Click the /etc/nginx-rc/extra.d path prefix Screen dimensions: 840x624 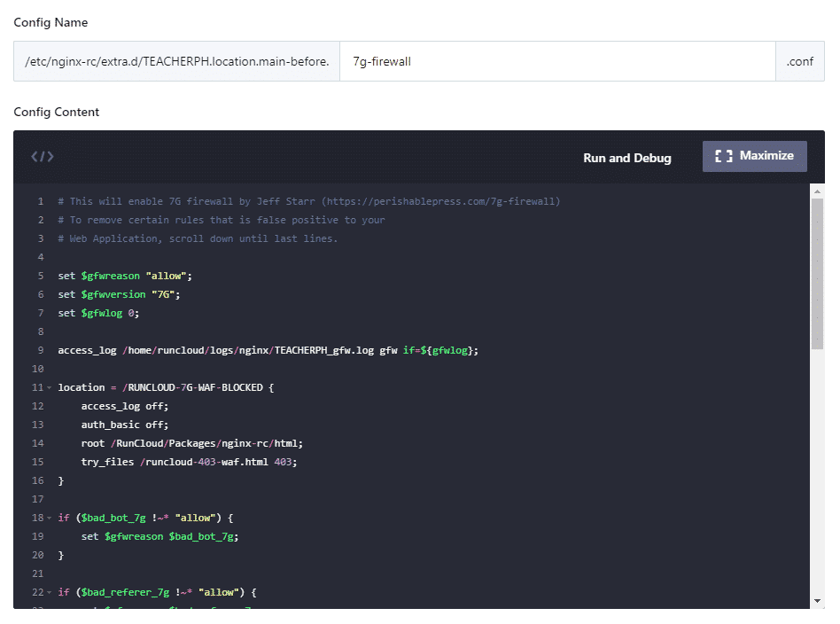[177, 61]
